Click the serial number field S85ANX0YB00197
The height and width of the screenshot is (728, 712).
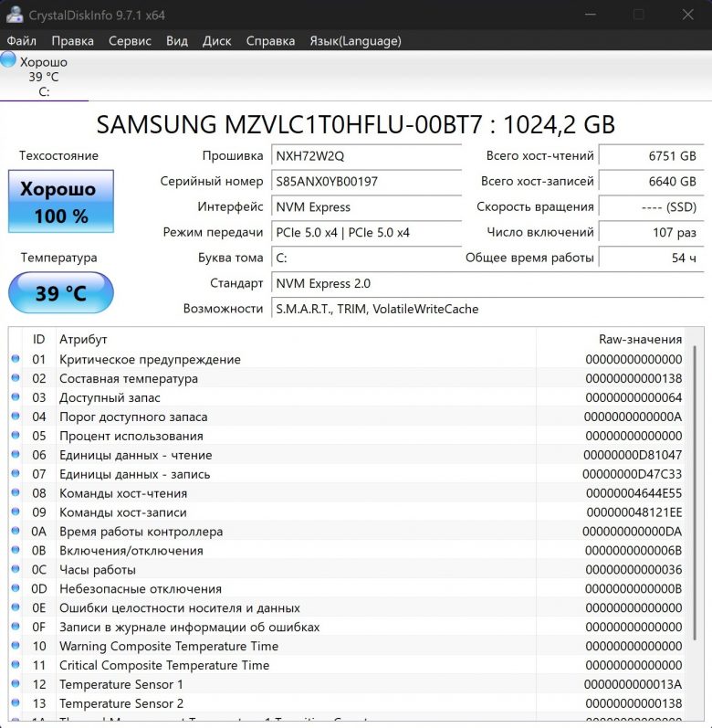click(366, 182)
